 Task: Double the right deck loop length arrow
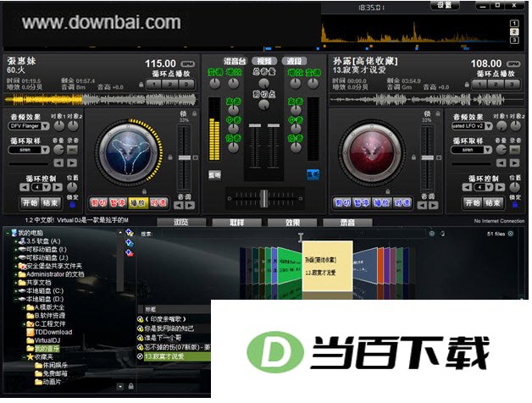[500, 187]
